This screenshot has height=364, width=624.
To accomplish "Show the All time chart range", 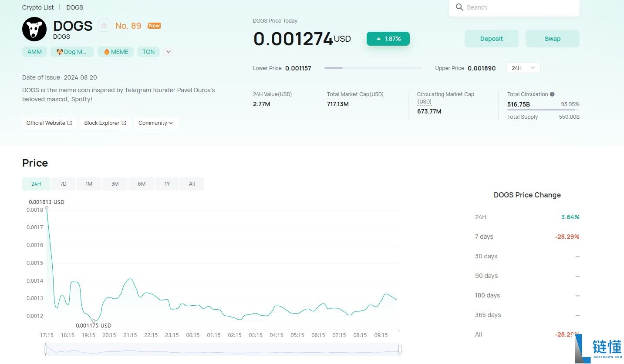I will point(192,184).
